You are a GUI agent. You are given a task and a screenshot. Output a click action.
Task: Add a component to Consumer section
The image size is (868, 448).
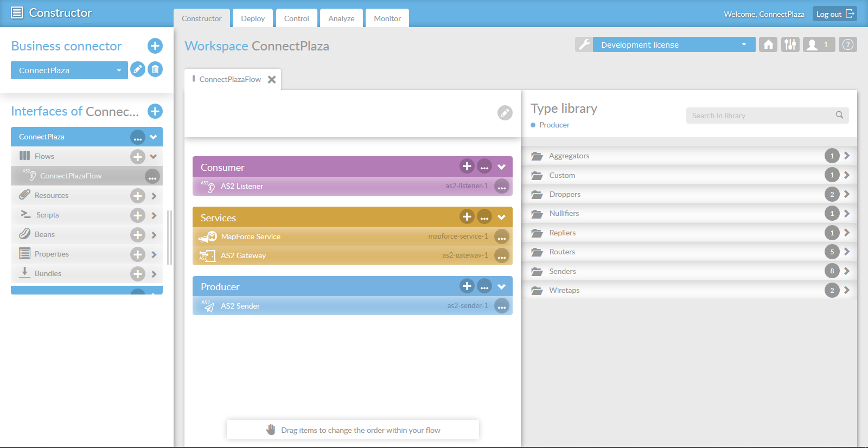click(467, 166)
